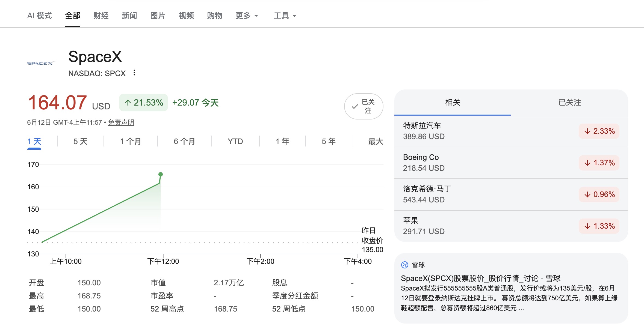Viewport: 644px width, 335px height.
Task: Click the SpaceX company name heading
Action: [95, 56]
